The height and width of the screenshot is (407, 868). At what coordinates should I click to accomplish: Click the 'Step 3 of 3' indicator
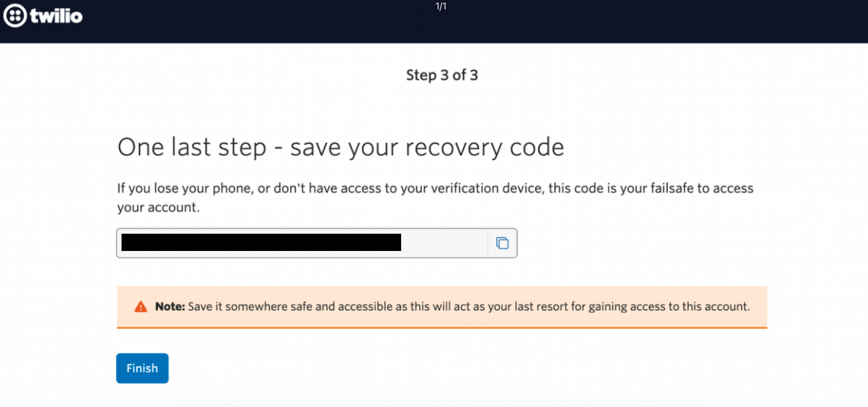[x=442, y=75]
